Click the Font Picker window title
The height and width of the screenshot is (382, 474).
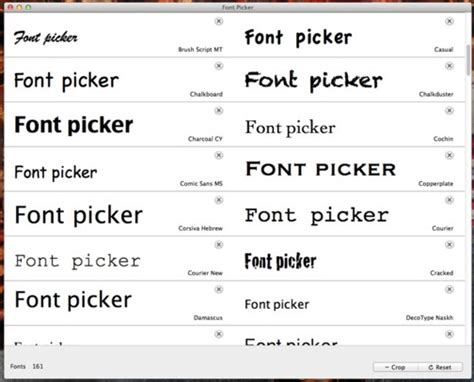tap(237, 7)
